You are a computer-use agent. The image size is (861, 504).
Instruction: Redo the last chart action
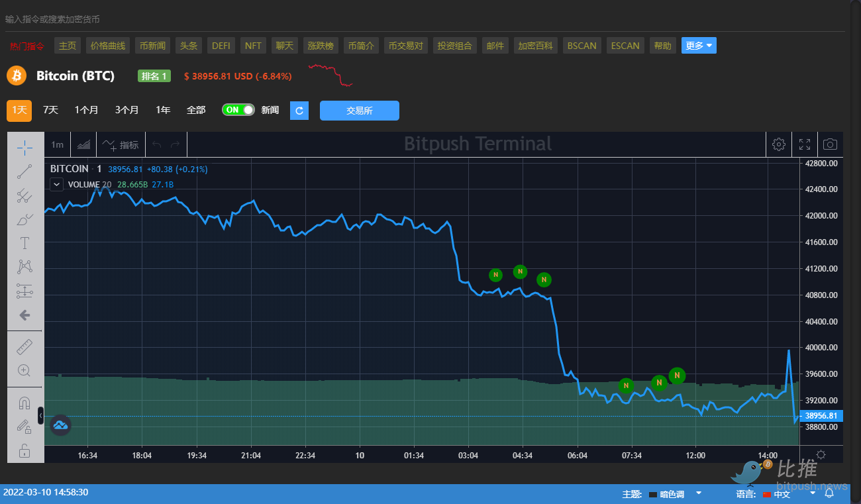pyautogui.click(x=175, y=144)
